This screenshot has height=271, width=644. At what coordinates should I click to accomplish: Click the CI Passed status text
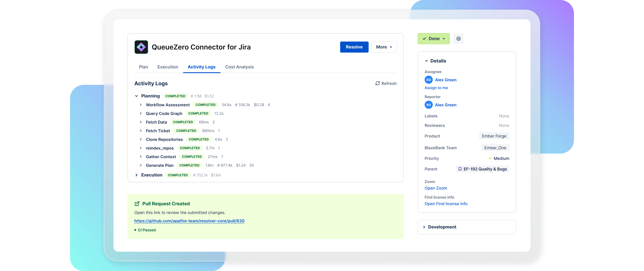pyautogui.click(x=147, y=230)
